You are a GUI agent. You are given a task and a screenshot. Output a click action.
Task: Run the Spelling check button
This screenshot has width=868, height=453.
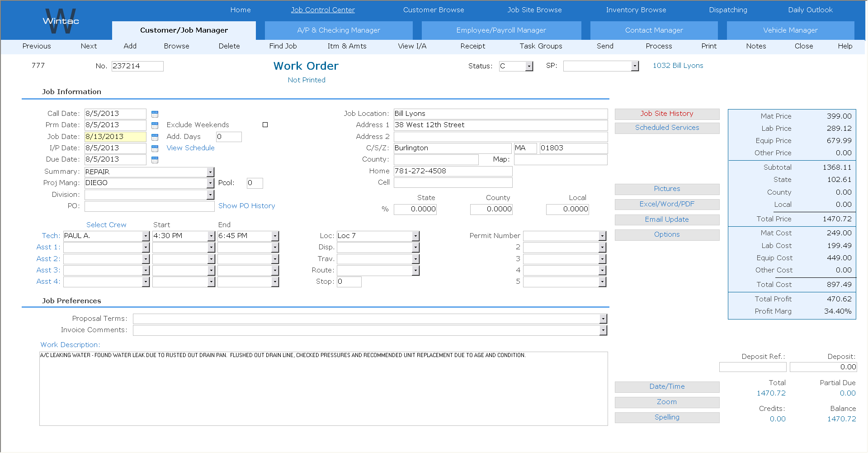click(x=667, y=418)
